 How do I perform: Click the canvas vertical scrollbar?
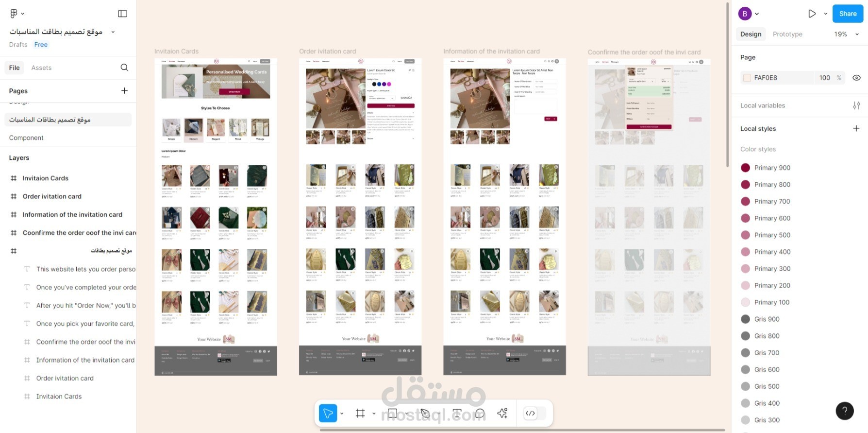coord(727,85)
